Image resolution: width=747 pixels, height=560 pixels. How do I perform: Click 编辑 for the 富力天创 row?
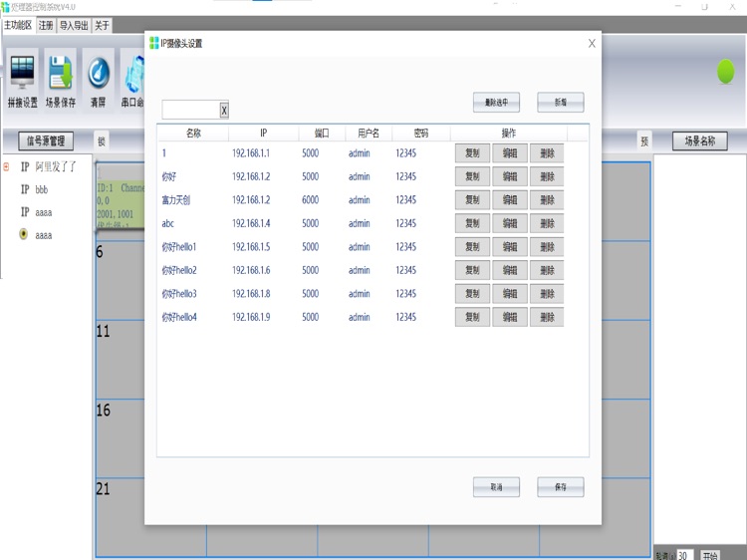tap(510, 199)
